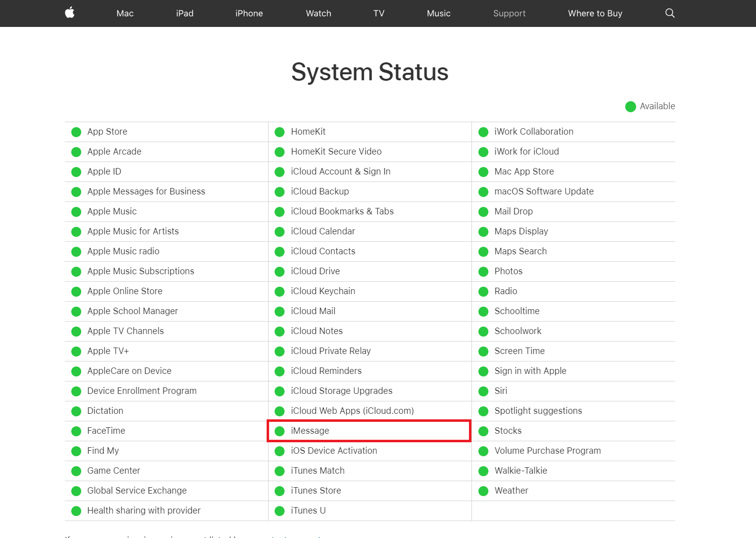This screenshot has width=756, height=538.
Task: Open the Mac menu item
Action: (125, 13)
